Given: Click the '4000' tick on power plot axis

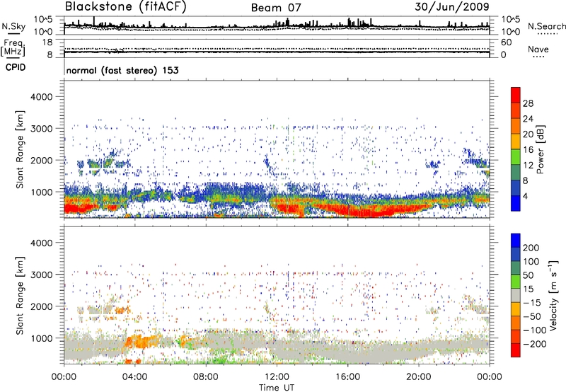Looking at the screenshot, I should (x=41, y=97).
